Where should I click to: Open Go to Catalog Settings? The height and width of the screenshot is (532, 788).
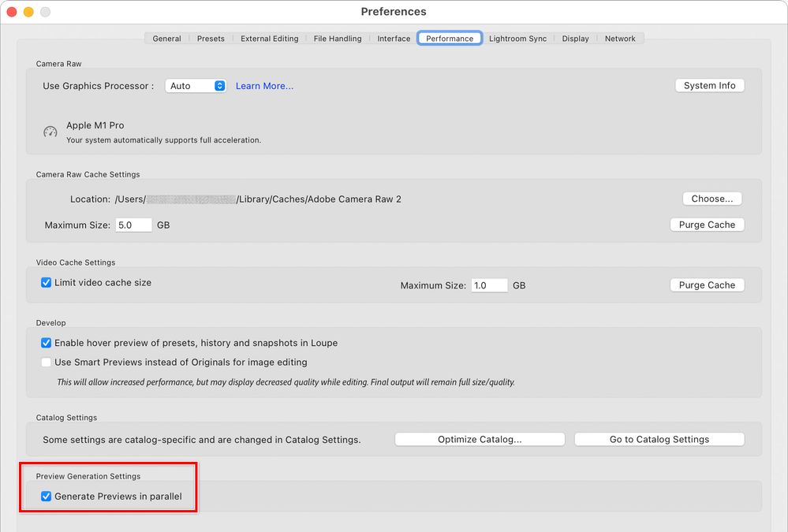pos(659,439)
